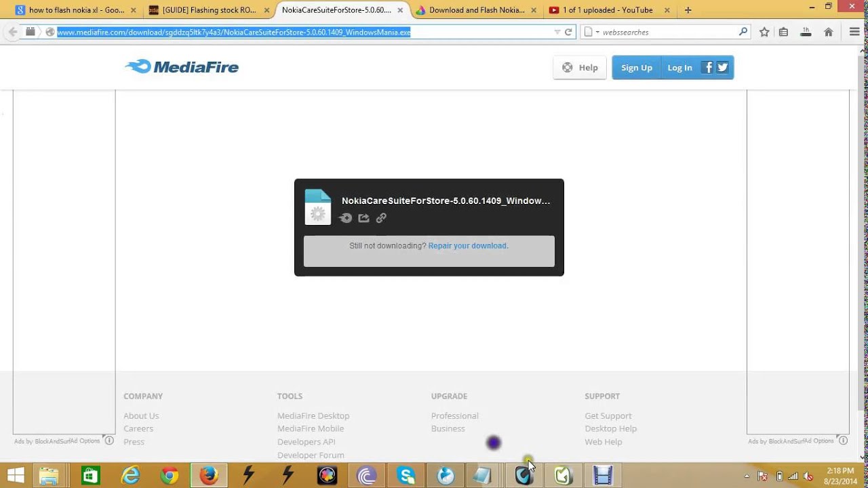
Task: Open the Press footer link
Action: (x=134, y=442)
